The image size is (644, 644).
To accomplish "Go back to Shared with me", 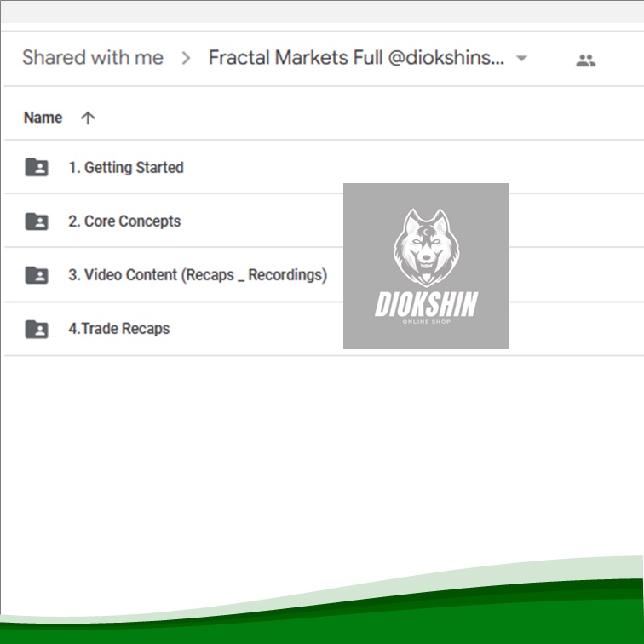I will (x=93, y=58).
